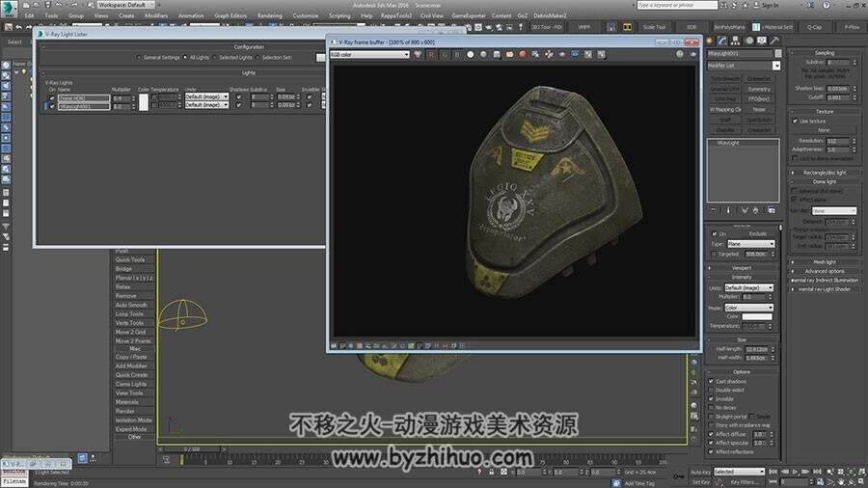The height and width of the screenshot is (488, 868).
Task: Click Remove modifier trash icon
Action: coord(755,210)
